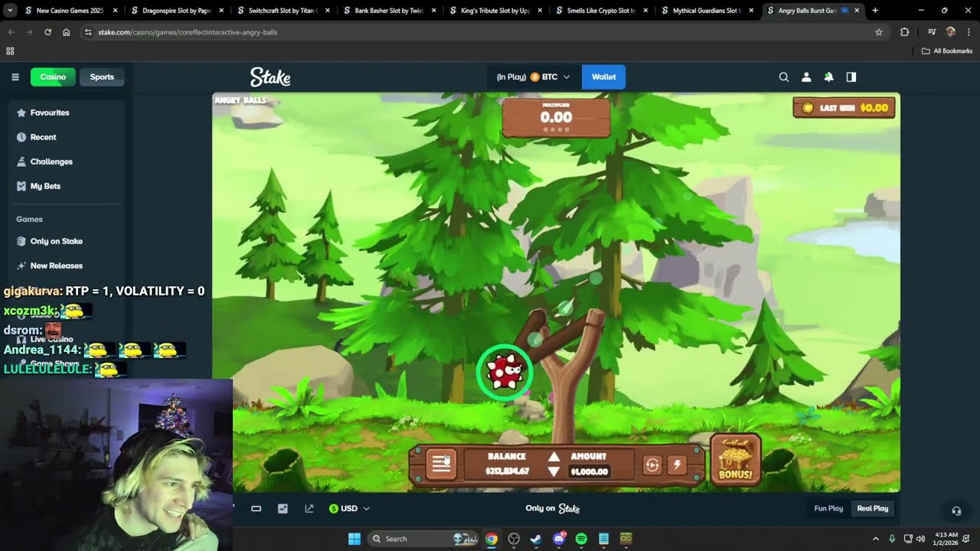The image size is (980, 551).
Task: Open live stats chart icon
Action: pyautogui.click(x=283, y=508)
